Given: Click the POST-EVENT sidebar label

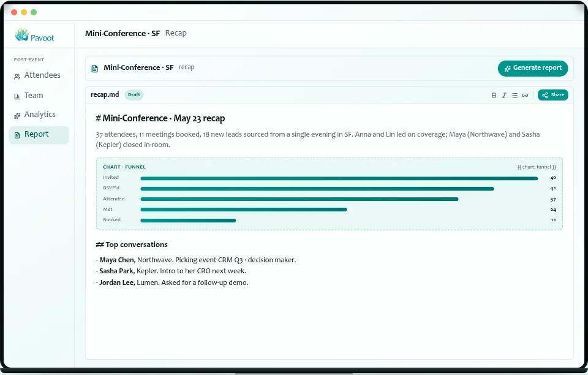Looking at the screenshot, I should (x=29, y=59).
